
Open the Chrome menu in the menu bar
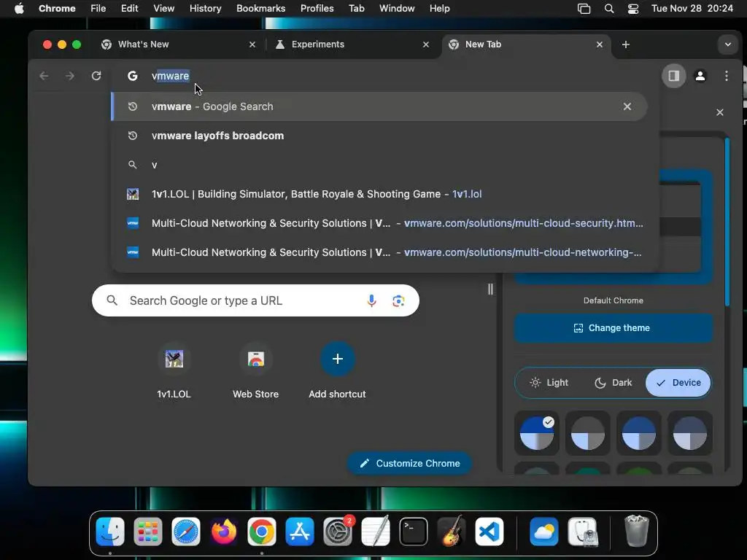coord(57,9)
